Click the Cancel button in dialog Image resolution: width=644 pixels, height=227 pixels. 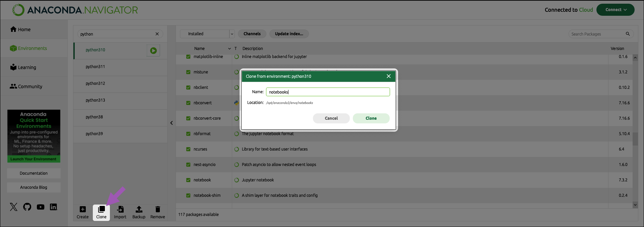pyautogui.click(x=331, y=118)
